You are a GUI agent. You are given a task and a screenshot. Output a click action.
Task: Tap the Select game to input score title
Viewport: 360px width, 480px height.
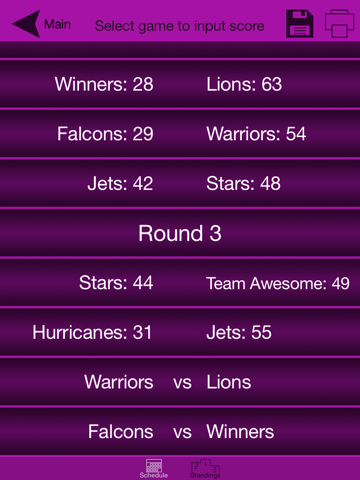click(x=180, y=26)
